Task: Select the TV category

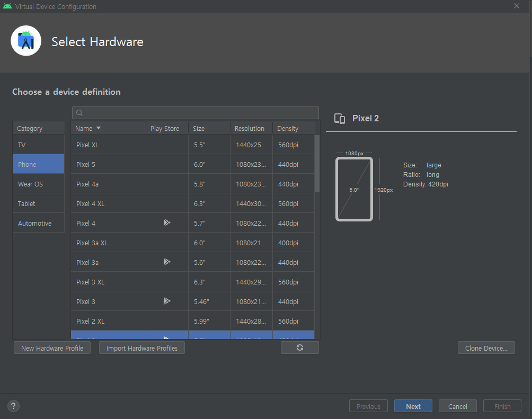Action: click(38, 145)
